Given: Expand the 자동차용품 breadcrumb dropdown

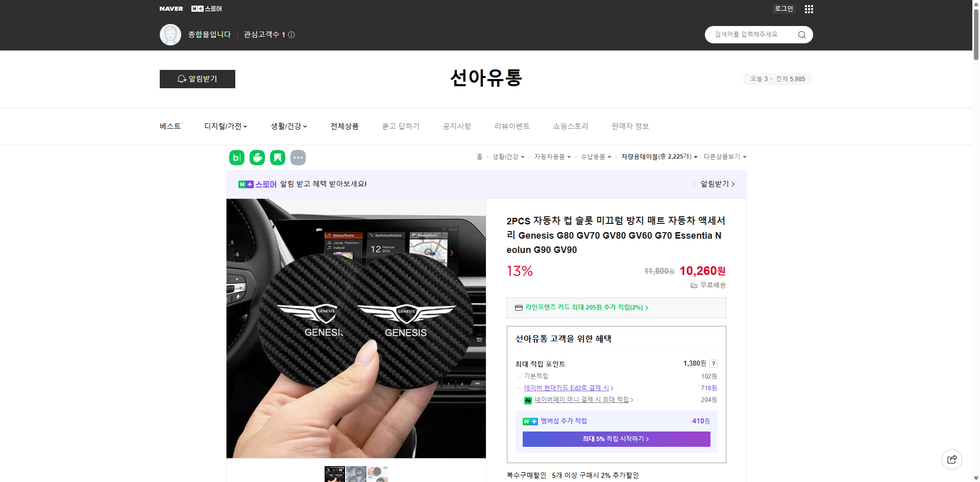Looking at the screenshot, I should [x=553, y=157].
